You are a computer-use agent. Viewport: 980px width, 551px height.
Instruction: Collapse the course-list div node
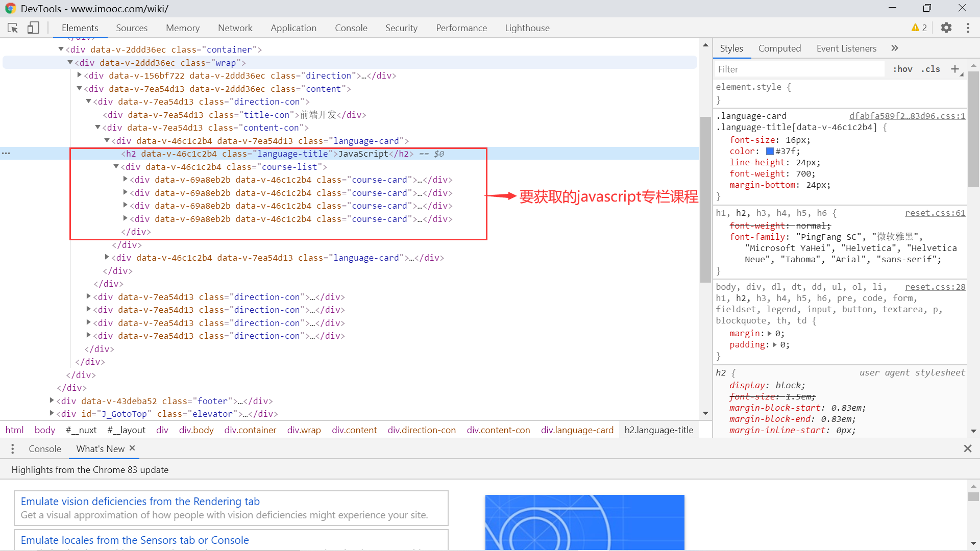coord(116,166)
